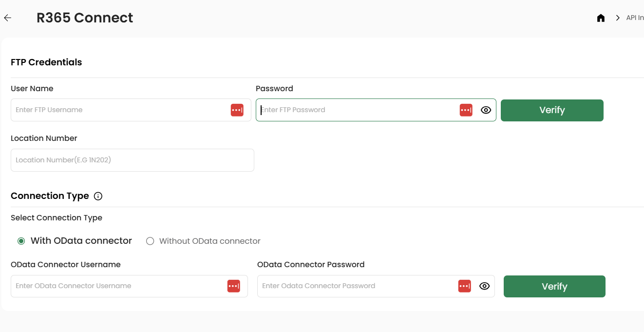Click the Location Number label
The height and width of the screenshot is (332, 644).
44,138
